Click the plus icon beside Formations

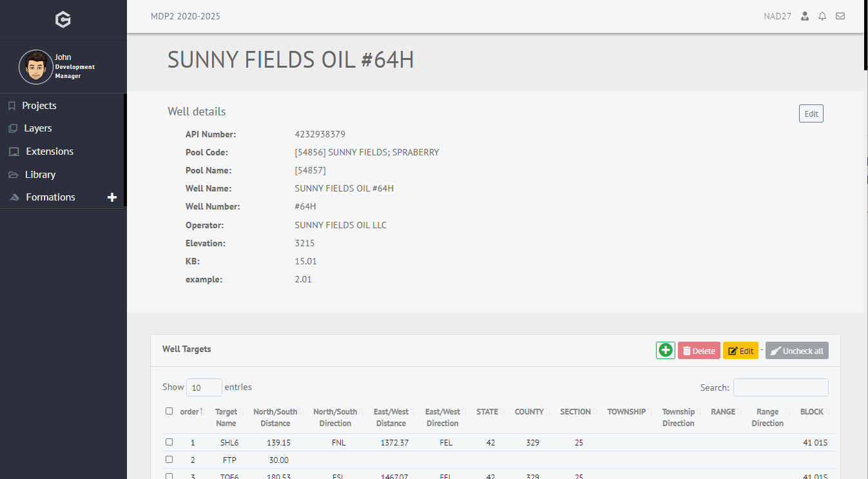[112, 197]
